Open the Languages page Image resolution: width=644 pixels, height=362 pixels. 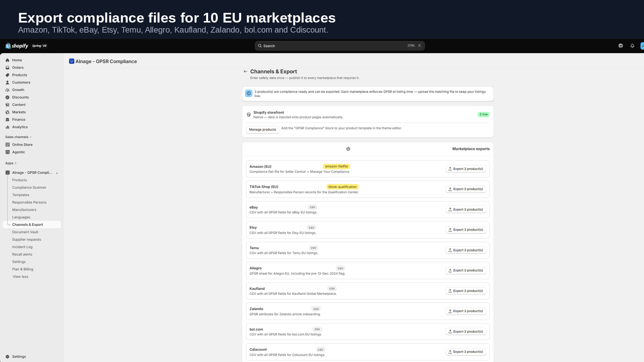(21, 217)
